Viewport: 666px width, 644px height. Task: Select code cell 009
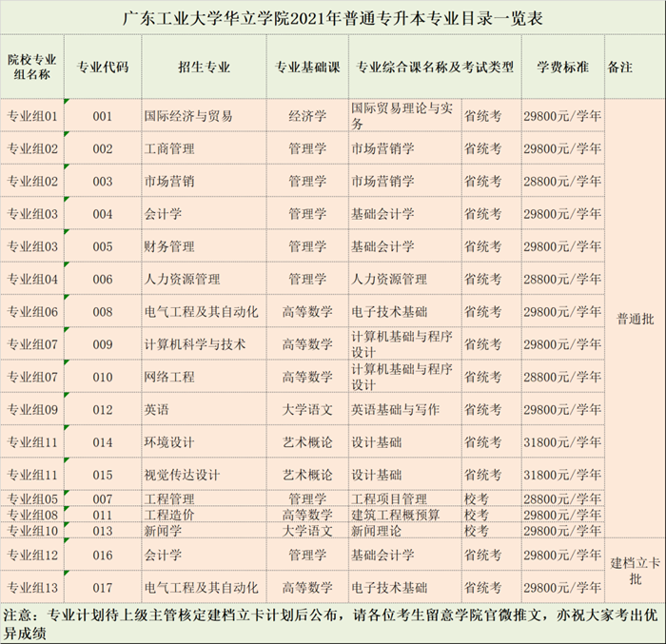click(x=103, y=344)
